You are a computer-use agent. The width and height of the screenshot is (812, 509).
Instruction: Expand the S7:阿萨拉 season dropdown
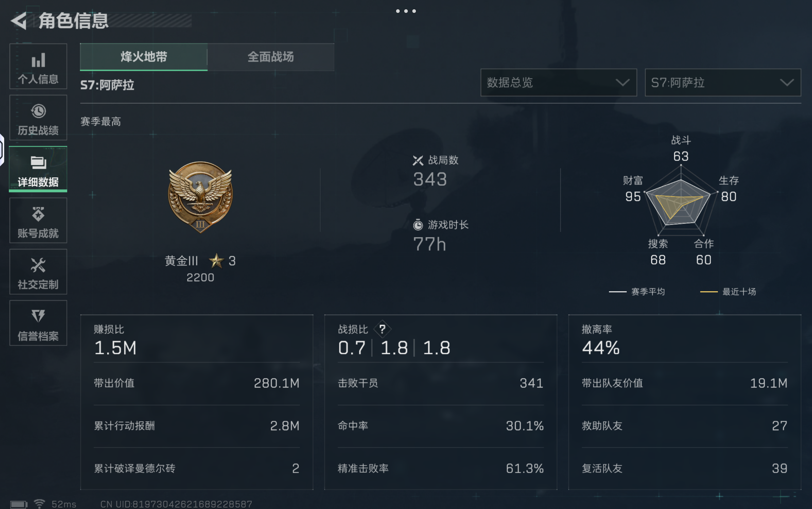[723, 83]
